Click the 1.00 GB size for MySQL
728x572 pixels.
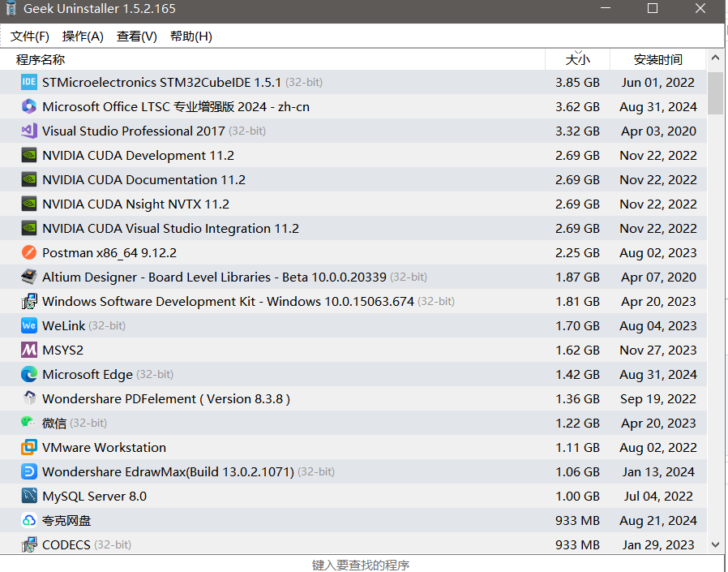(577, 496)
